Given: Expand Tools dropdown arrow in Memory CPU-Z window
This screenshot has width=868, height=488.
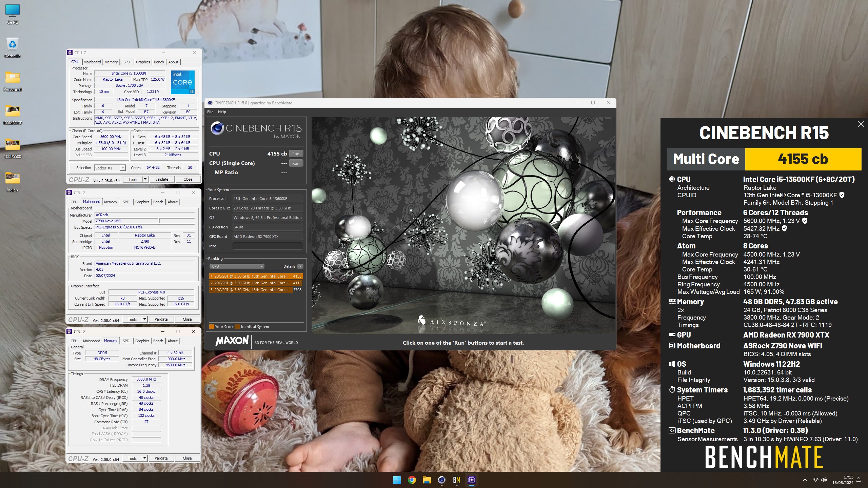Looking at the screenshot, I should coord(144,458).
